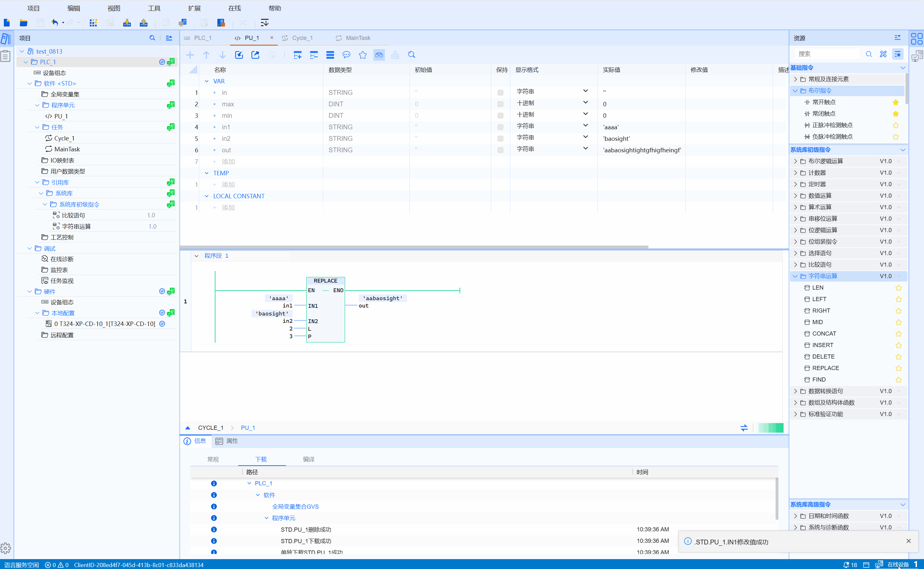The height and width of the screenshot is (569, 924).
Task: Click the search magnifier in editor toolbar
Action: point(411,55)
